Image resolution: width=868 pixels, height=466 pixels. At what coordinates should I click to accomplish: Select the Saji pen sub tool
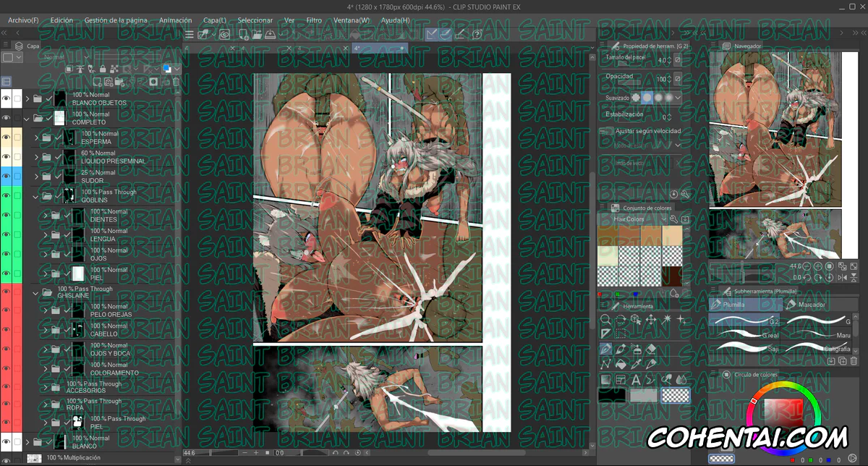745,348
